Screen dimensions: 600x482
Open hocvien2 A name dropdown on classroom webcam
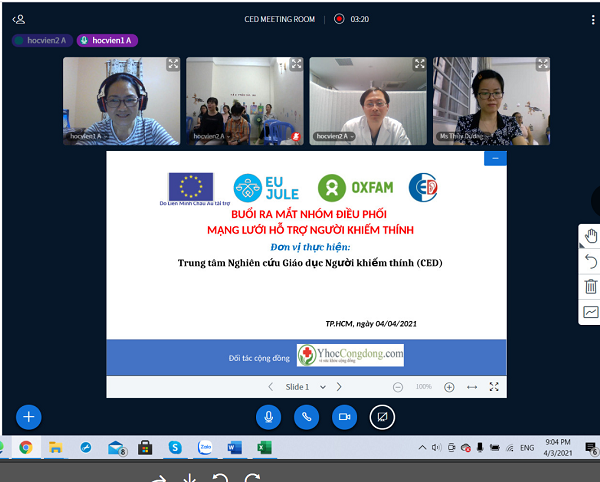pyautogui.click(x=211, y=136)
